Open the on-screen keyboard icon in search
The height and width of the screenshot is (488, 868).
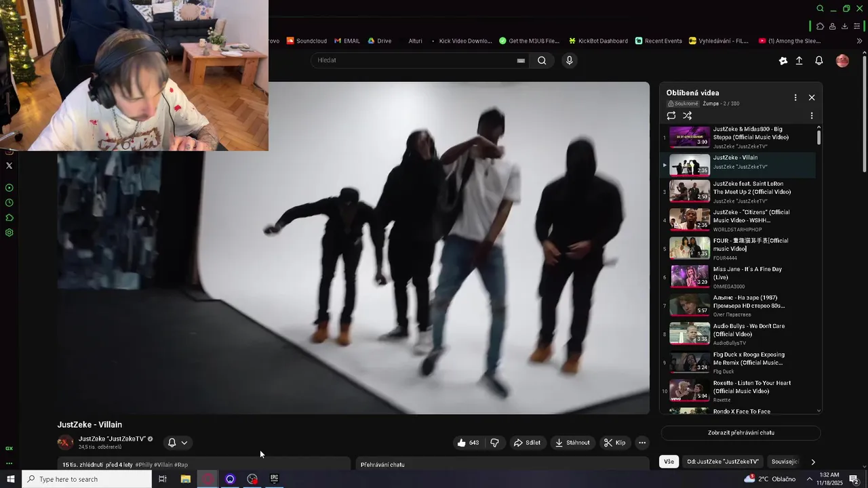coord(521,60)
